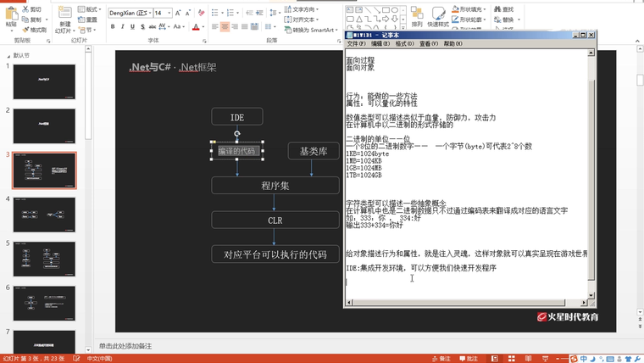The width and height of the screenshot is (644, 363).
Task: Click the clear formatting eraser icon
Action: tap(202, 14)
